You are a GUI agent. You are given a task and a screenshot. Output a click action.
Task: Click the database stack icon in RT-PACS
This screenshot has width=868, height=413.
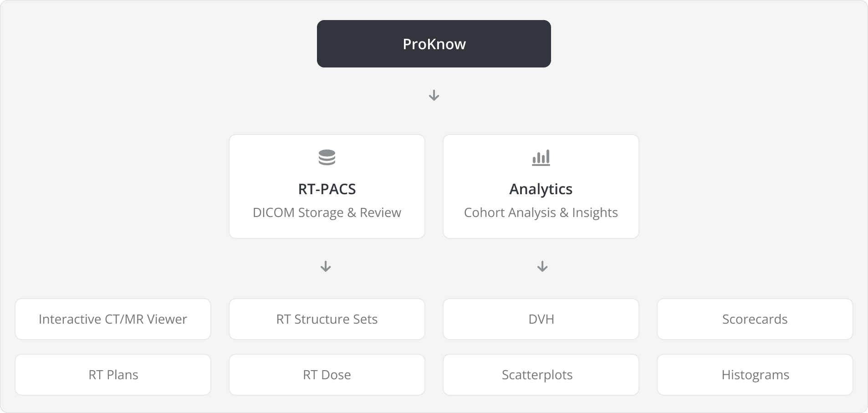[327, 157]
